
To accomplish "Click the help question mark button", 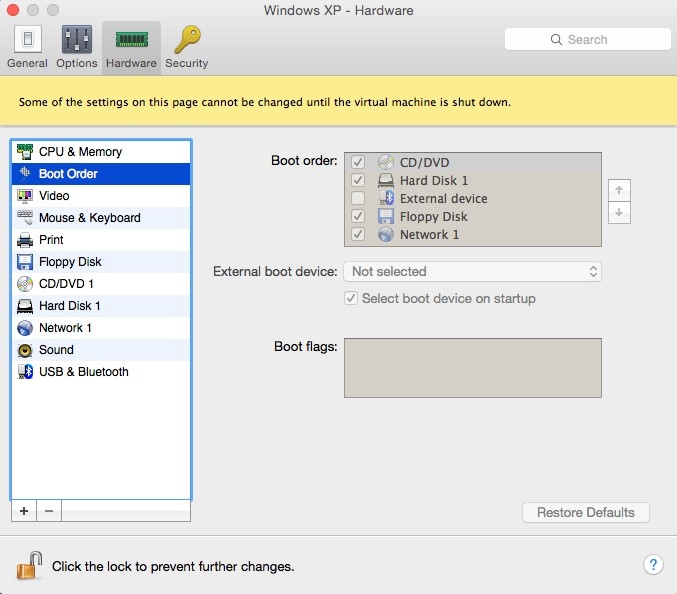I will click(652, 565).
